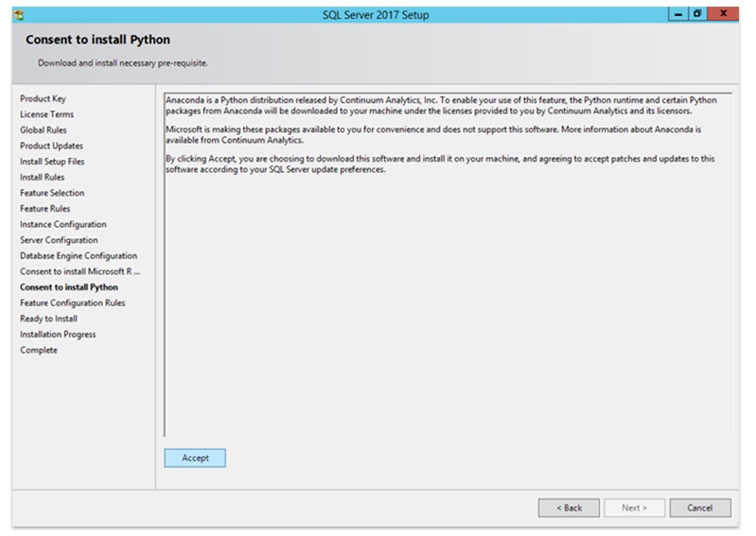
Task: Click the SQL Server setup title icon
Action: (19, 15)
